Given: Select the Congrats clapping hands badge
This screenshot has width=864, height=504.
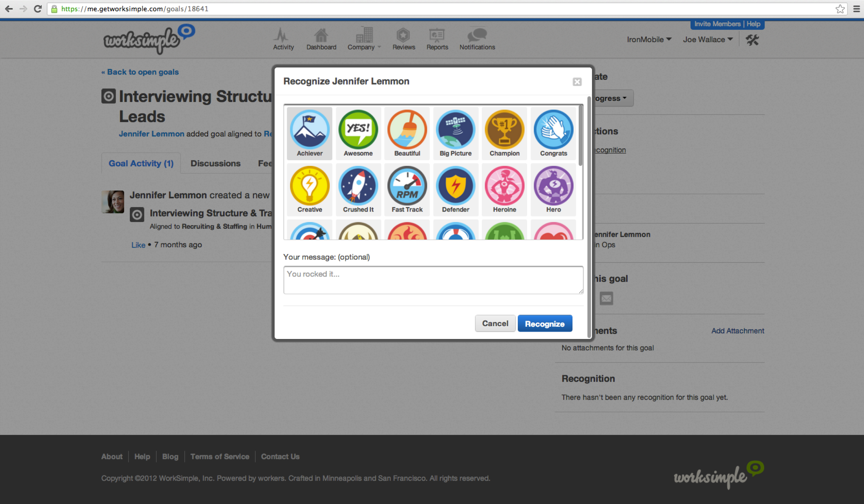Looking at the screenshot, I should click(x=553, y=133).
